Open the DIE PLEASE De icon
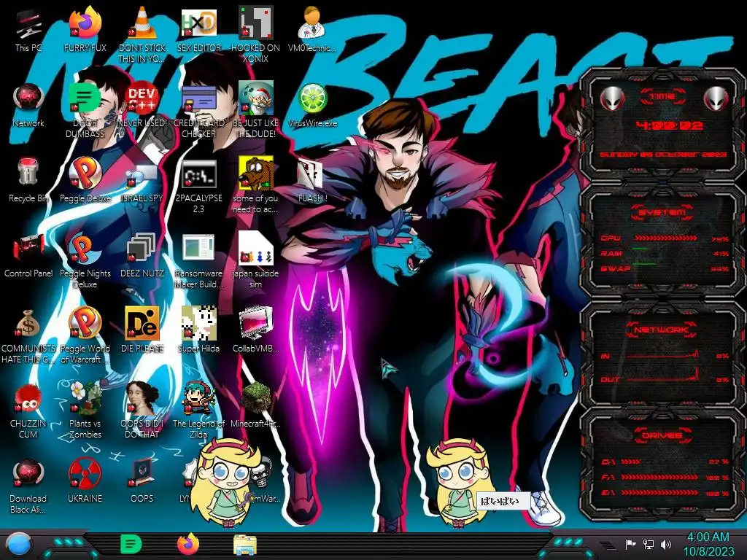The image size is (747, 560). [x=142, y=324]
